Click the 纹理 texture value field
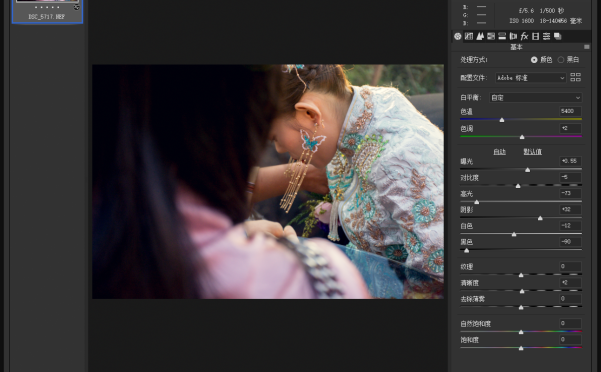Screen dimensions: 601x372 pos(570,266)
